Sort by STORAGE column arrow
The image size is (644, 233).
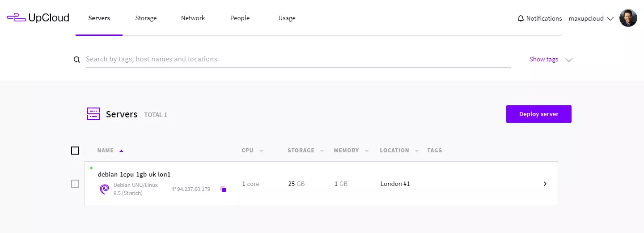tap(322, 151)
